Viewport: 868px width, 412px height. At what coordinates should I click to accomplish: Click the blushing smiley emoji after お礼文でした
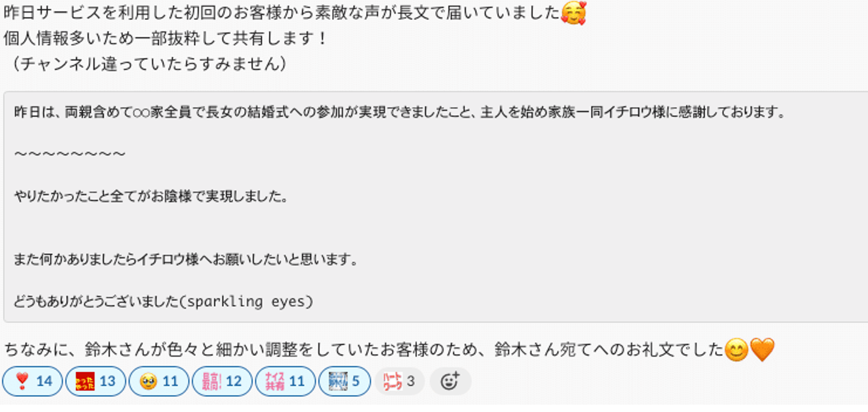tap(736, 349)
